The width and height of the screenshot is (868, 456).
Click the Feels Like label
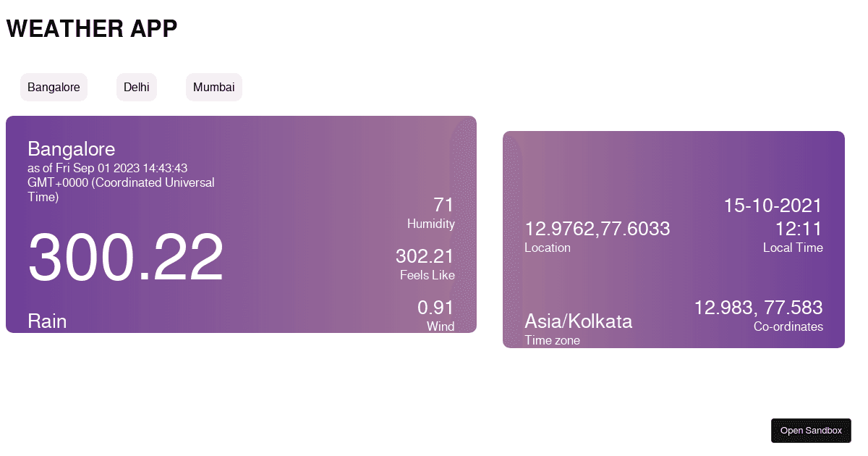point(427,275)
